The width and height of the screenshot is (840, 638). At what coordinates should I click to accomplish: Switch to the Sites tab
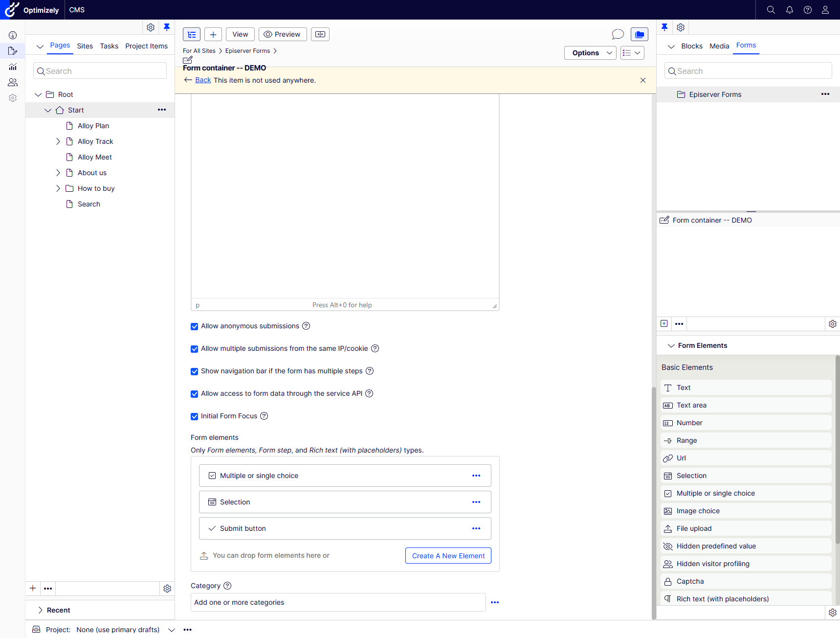click(x=85, y=46)
